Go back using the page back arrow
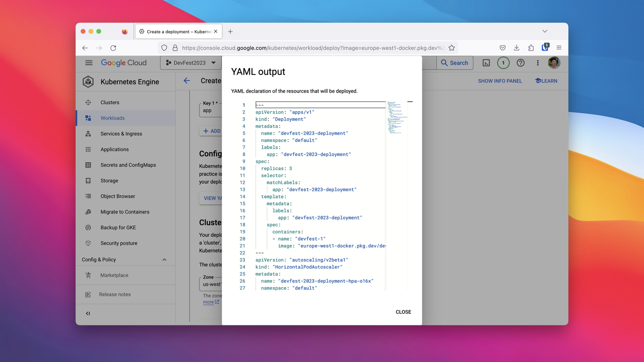 187,80
